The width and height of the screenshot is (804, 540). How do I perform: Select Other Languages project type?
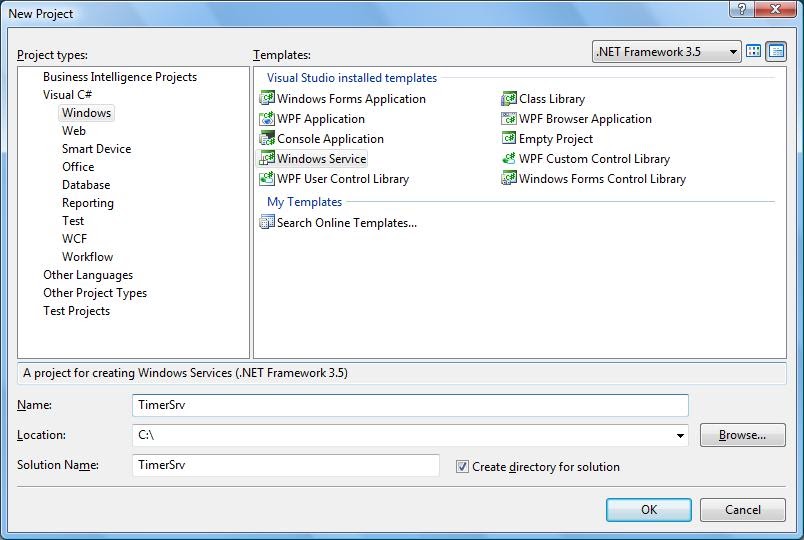(88, 275)
